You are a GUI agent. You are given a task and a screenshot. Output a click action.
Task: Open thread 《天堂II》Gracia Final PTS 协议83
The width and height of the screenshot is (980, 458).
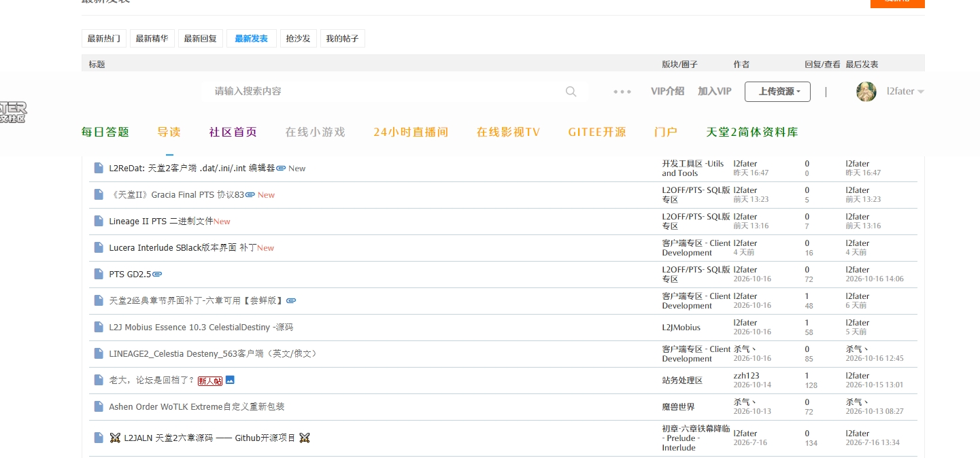point(177,194)
